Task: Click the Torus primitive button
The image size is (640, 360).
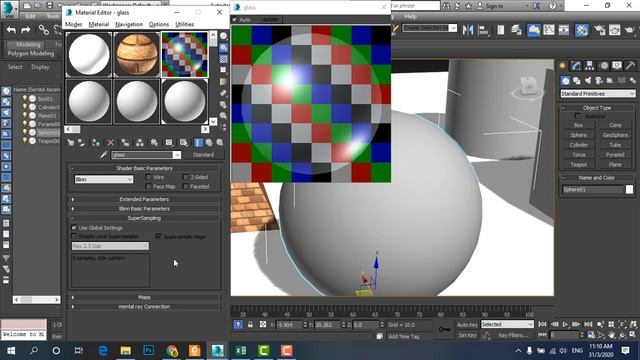Action: tap(578, 155)
